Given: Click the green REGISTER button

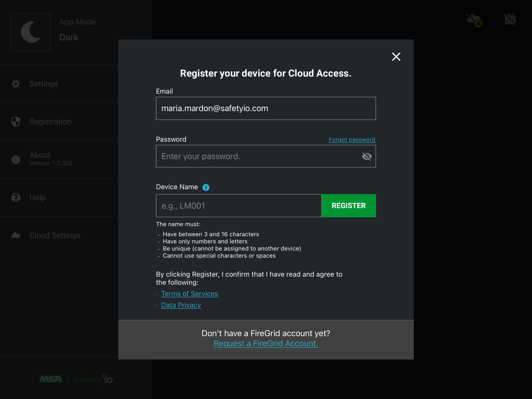Looking at the screenshot, I should 349,206.
